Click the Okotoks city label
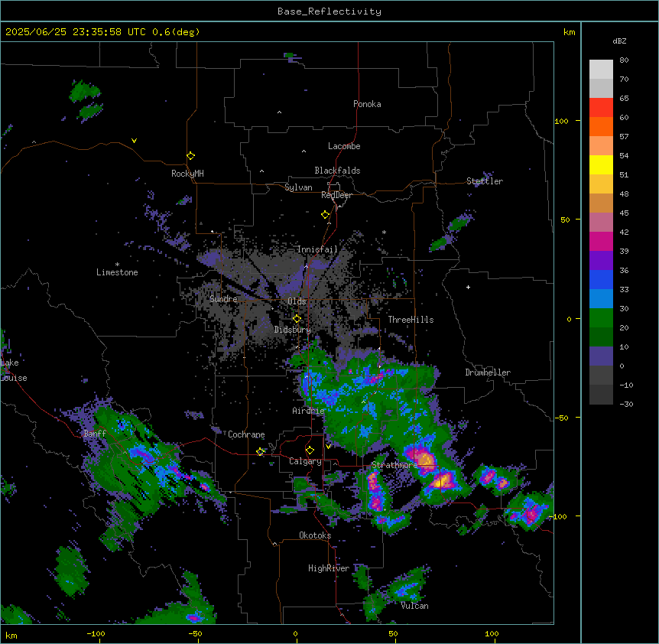Viewport: 659px width, 644px height. pyautogui.click(x=315, y=535)
